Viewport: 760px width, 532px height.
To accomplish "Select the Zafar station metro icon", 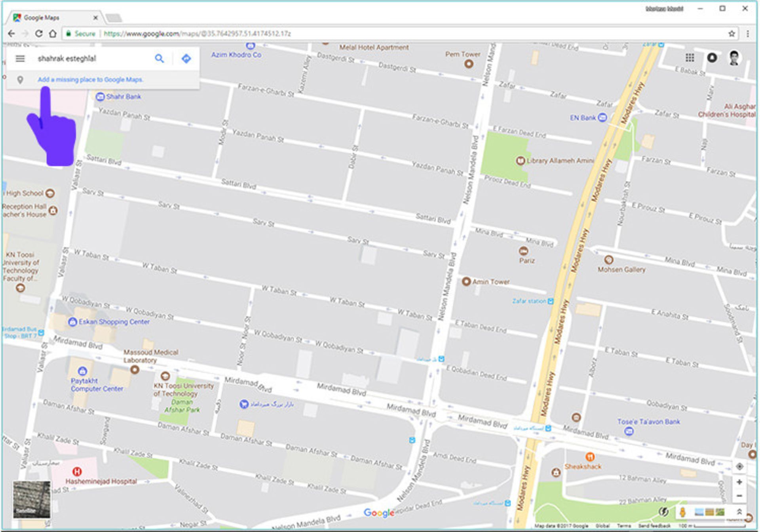I will coord(551,301).
